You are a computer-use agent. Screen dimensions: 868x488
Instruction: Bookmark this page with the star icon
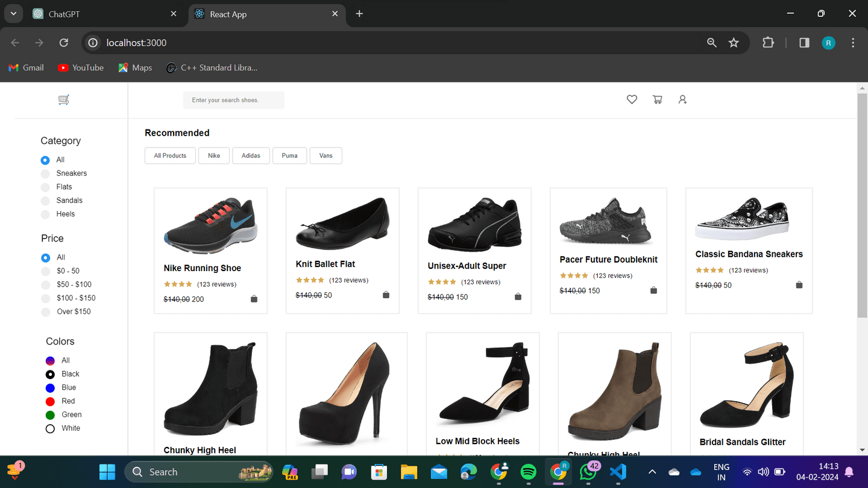(x=734, y=43)
